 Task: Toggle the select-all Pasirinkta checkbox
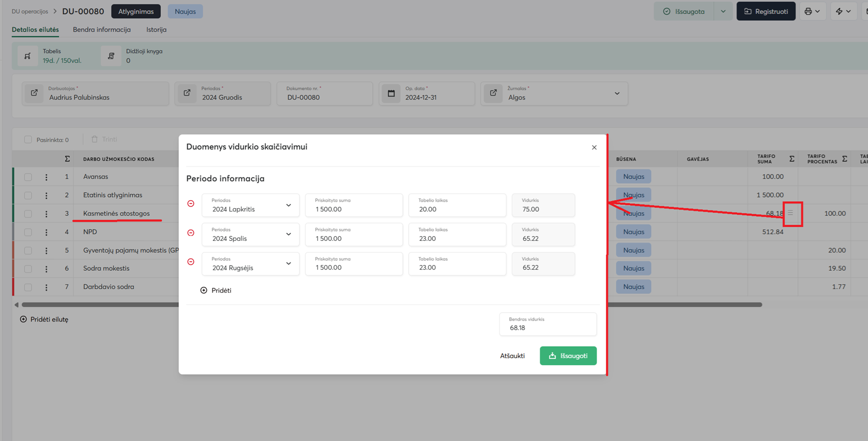(x=28, y=140)
